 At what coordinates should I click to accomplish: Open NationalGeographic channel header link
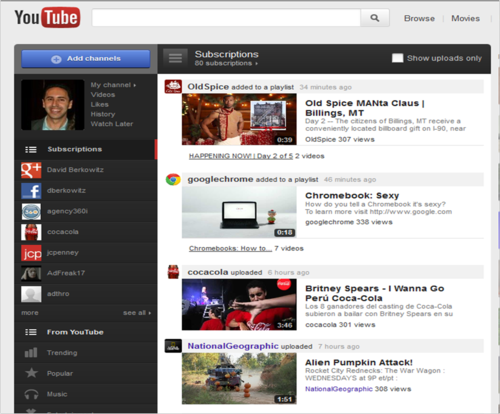pos(233,346)
